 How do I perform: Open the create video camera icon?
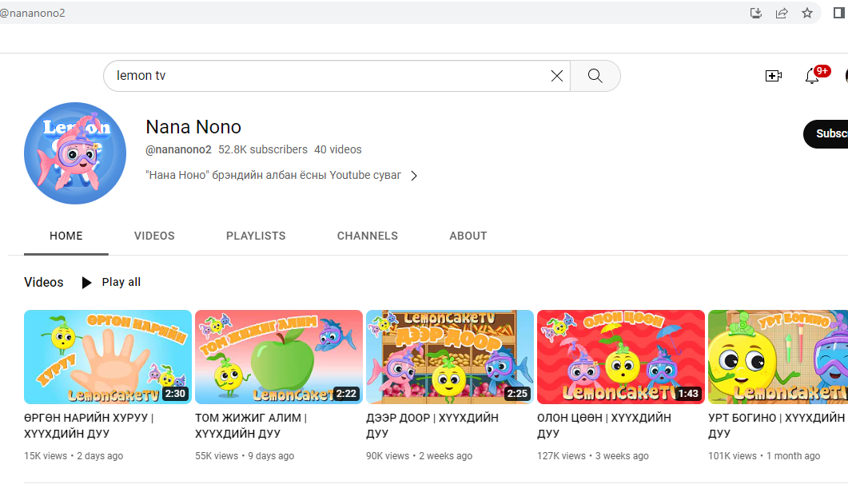[774, 76]
